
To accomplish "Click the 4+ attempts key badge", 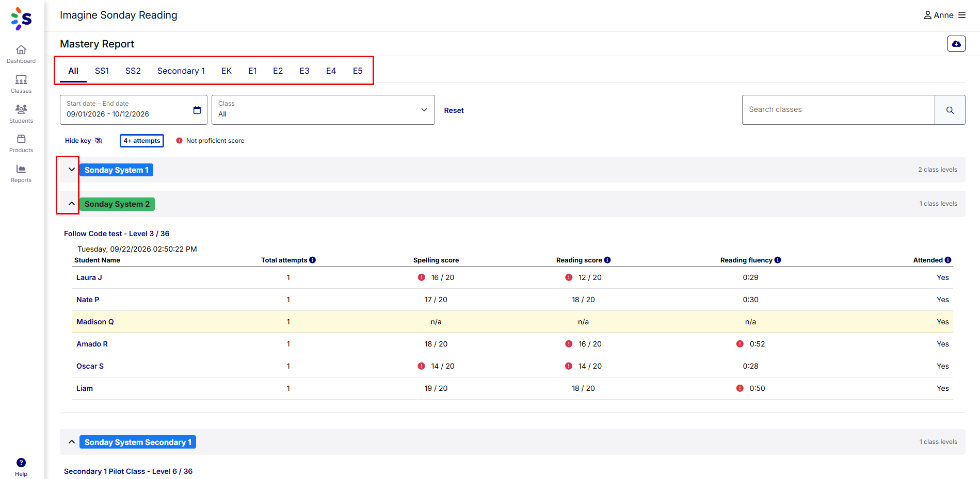I will tap(142, 141).
